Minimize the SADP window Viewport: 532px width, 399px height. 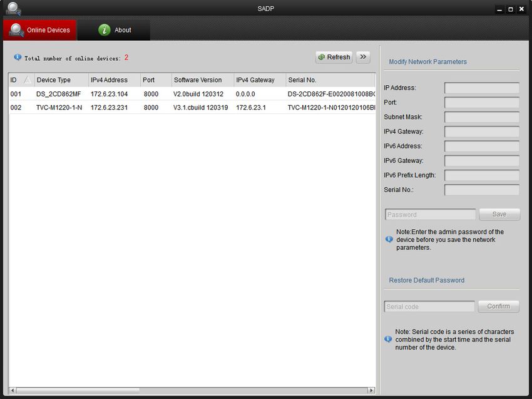499,9
